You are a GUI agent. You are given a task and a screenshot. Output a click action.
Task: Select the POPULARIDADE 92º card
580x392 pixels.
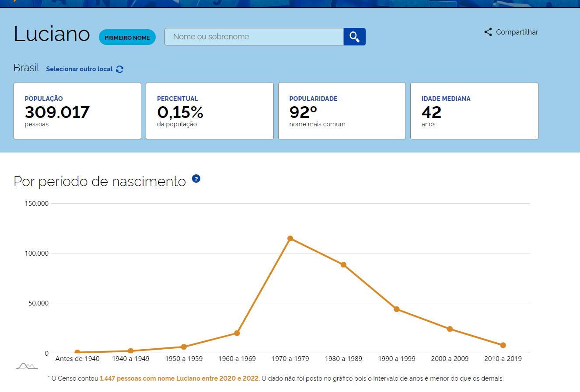click(342, 111)
